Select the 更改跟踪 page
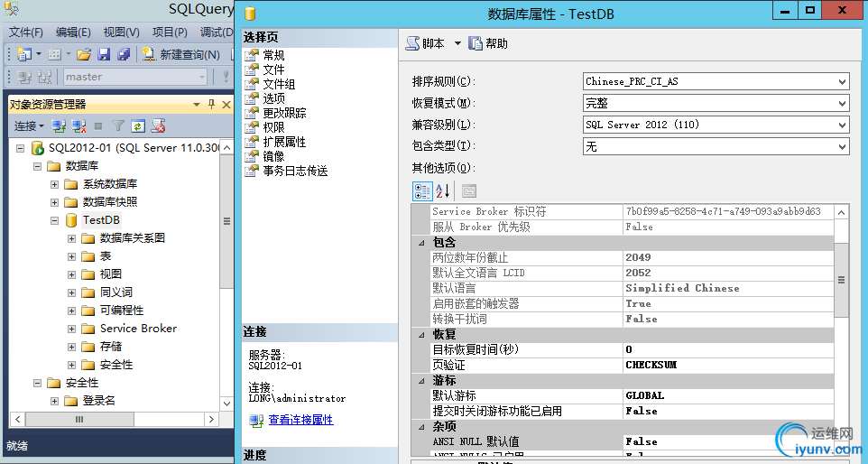 [284, 113]
